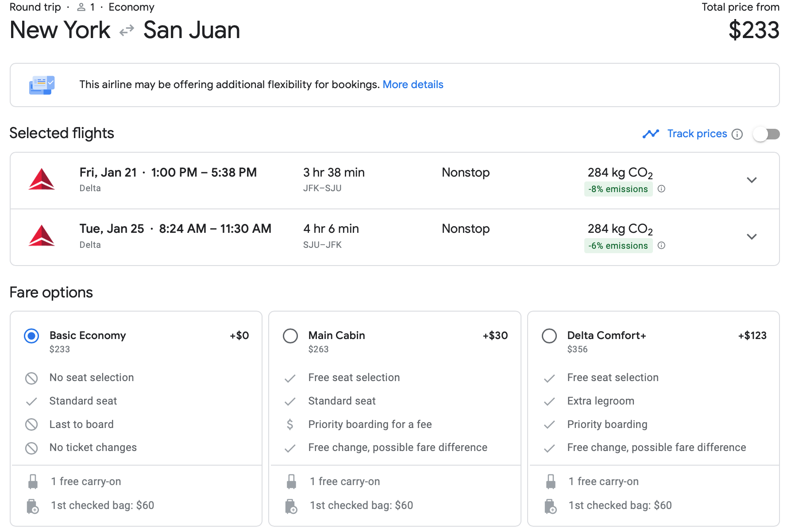Select the Main Cabin fare radio button

290,336
